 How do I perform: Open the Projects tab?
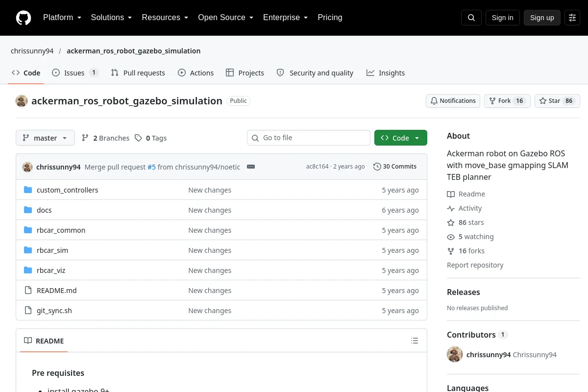click(245, 73)
